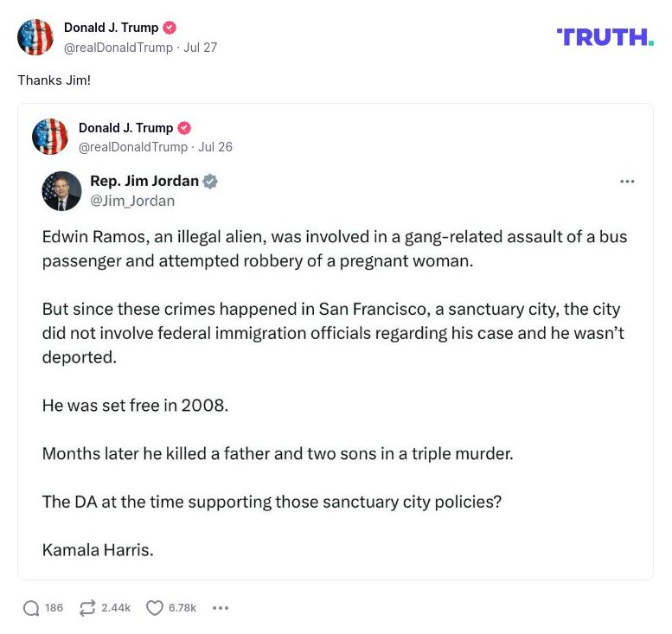Click the red verified badge on the top post
The height and width of the screenshot is (634, 672).
pyautogui.click(x=170, y=28)
